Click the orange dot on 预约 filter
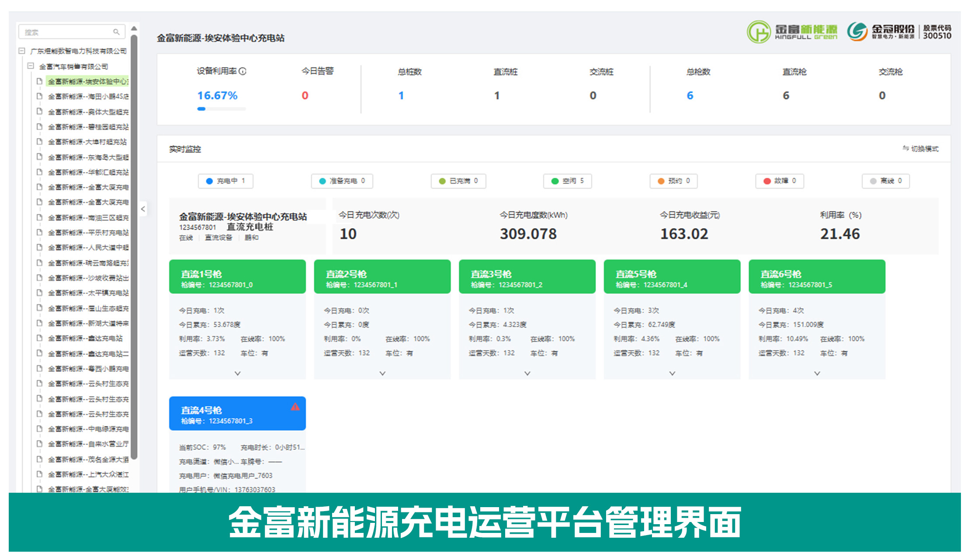971x560 pixels. [x=661, y=181]
